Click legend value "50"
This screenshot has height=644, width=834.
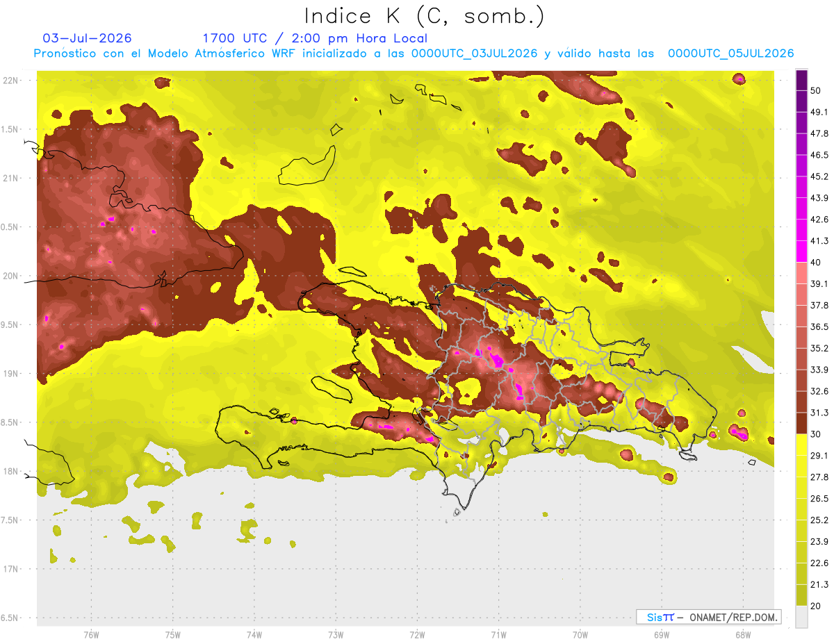(816, 90)
